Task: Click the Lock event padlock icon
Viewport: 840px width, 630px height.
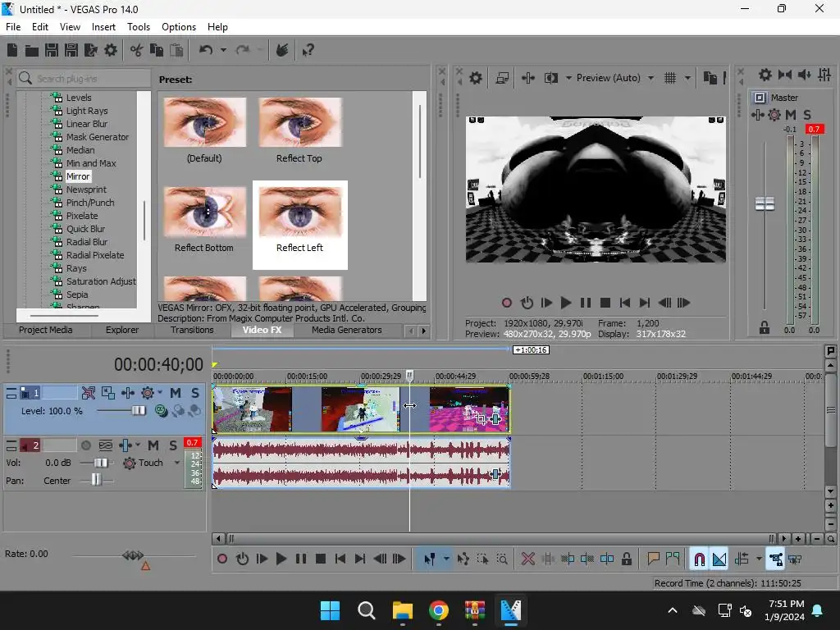Action: [626, 559]
